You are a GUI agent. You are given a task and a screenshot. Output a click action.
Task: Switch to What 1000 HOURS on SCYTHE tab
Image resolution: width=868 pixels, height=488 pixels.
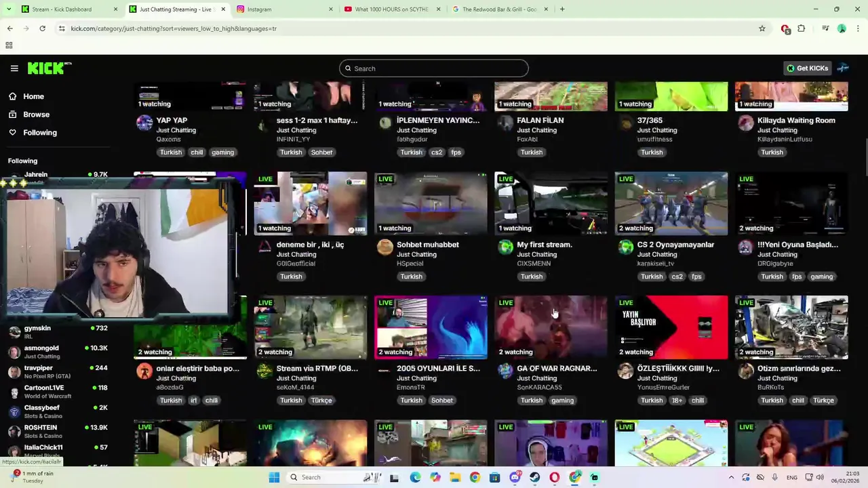[392, 9]
